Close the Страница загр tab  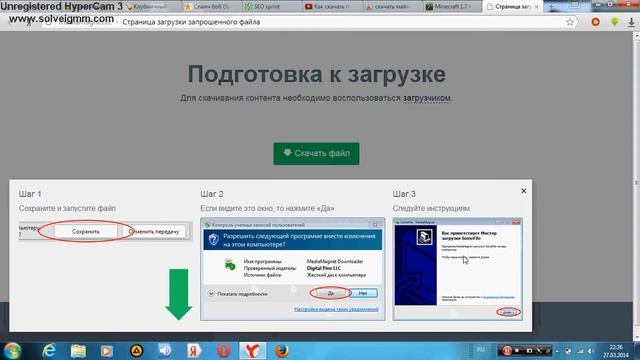click(x=536, y=7)
